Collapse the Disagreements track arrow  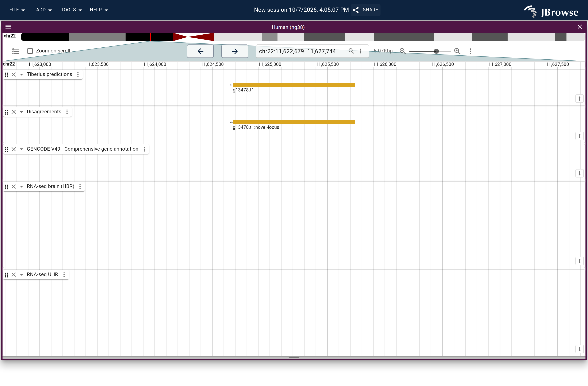[x=21, y=112]
